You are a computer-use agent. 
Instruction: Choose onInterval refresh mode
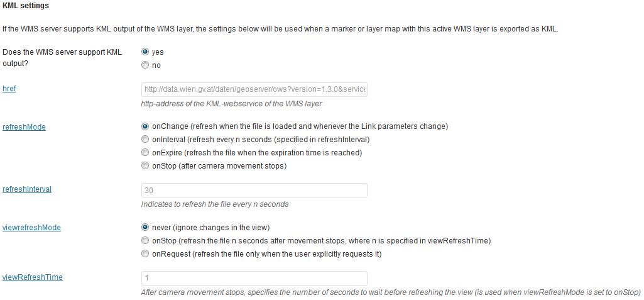coord(145,140)
